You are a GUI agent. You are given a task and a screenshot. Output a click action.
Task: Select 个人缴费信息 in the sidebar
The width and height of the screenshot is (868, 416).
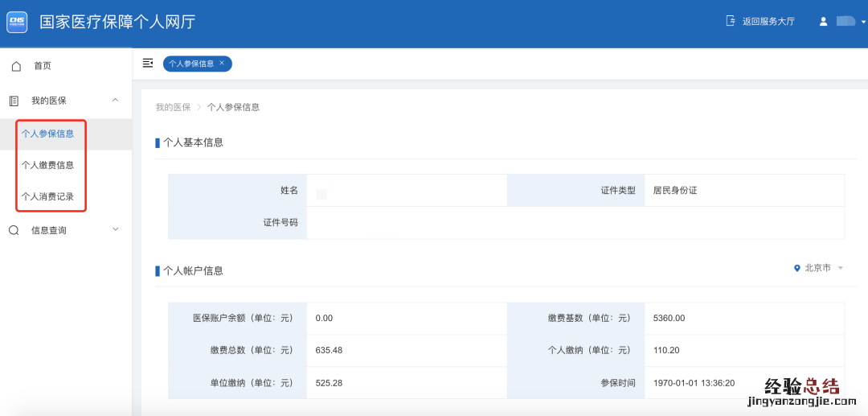[48, 165]
